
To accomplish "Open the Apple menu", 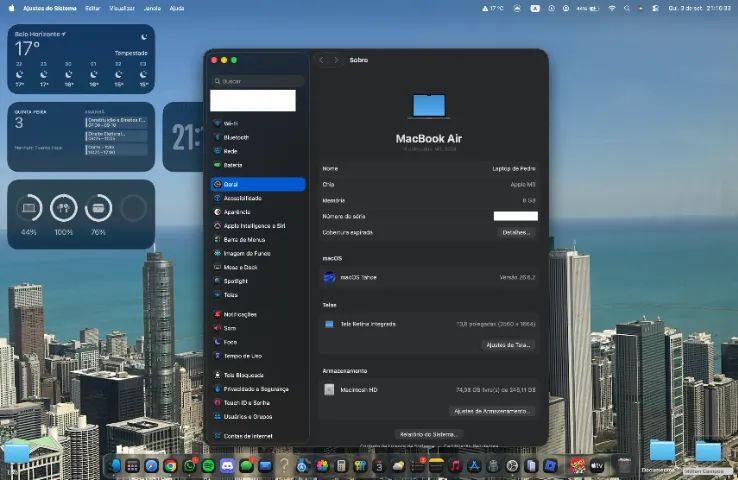I will pyautogui.click(x=11, y=8).
